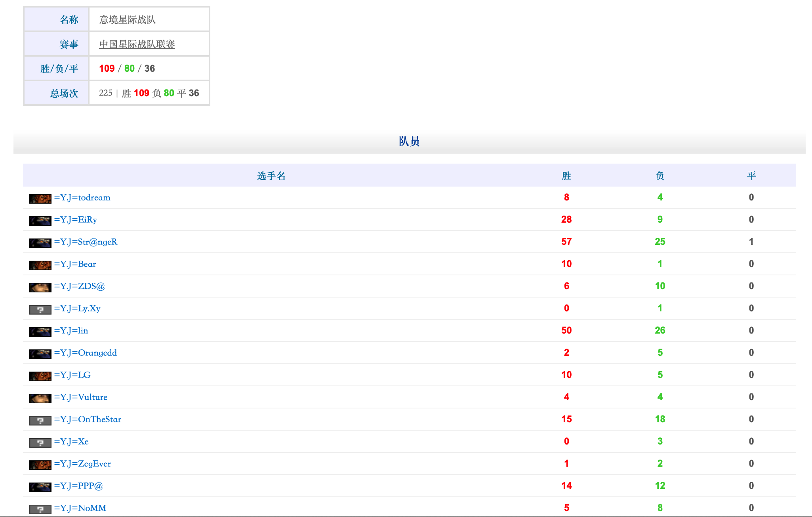Open player profile =Y.J=PPP@
The height and width of the screenshot is (517, 812).
pos(78,486)
